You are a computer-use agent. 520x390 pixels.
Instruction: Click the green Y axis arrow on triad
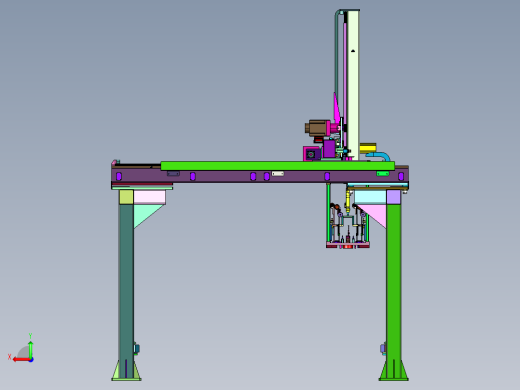tap(31, 349)
